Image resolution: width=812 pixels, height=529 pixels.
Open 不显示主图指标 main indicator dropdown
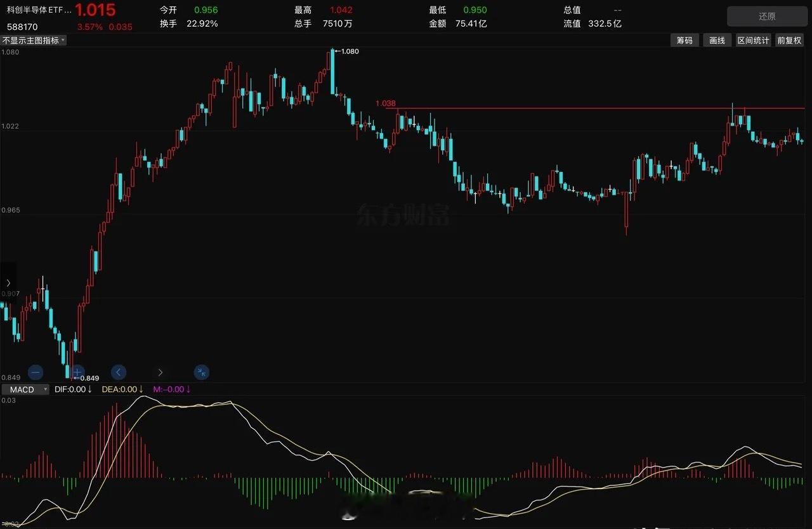coord(34,40)
